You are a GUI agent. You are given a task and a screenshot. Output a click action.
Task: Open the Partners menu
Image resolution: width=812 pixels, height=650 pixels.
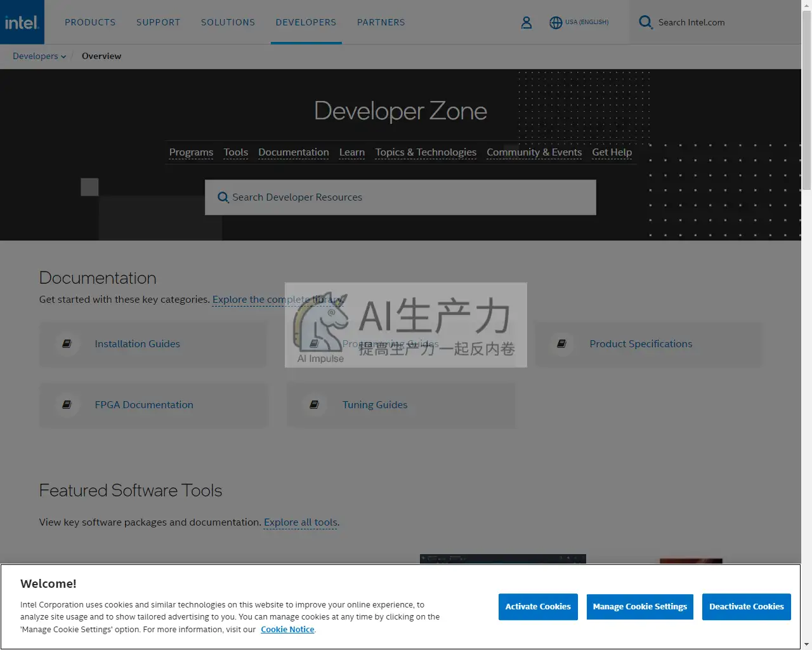pos(381,22)
